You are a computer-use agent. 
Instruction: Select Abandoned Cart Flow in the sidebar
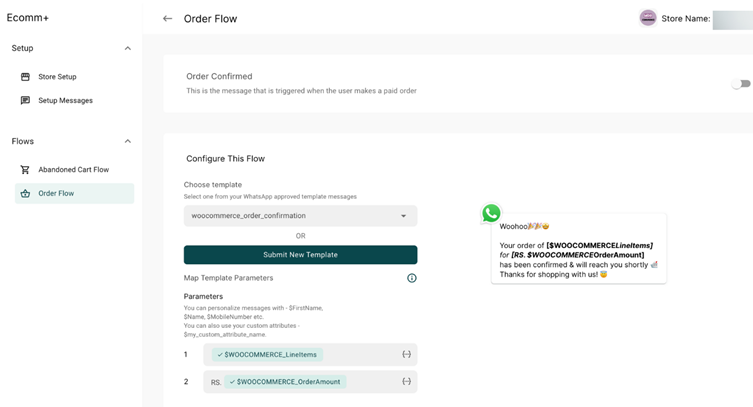coord(74,169)
